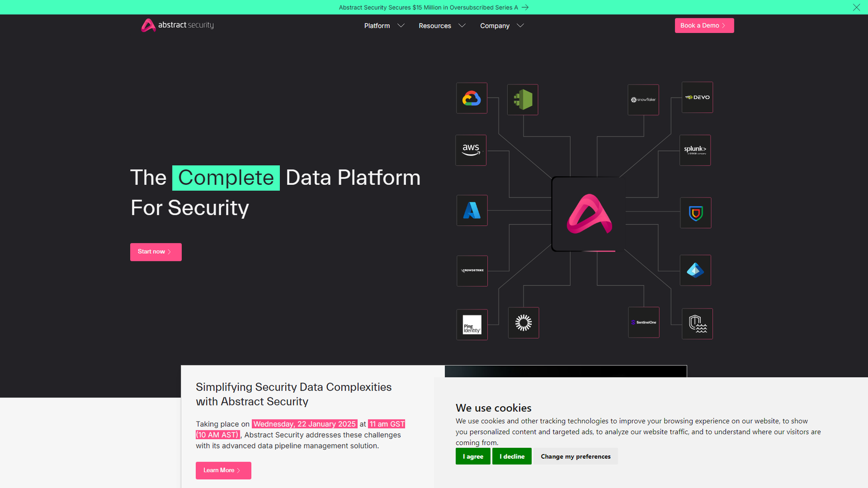Expand the Platform menu chevron
This screenshot has width=868, height=488.
401,25
